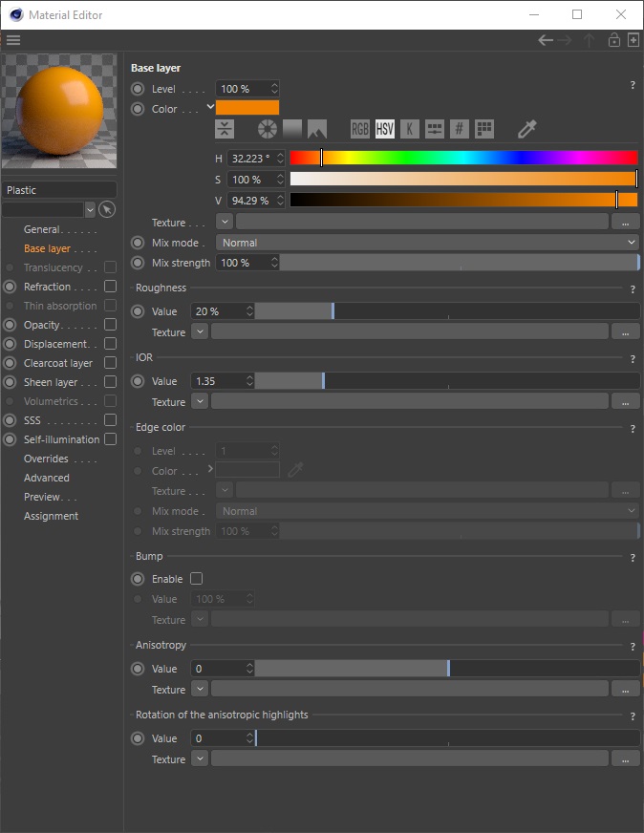Switch to Kelvin color mode
Image resolution: width=644 pixels, height=833 pixels.
(410, 129)
